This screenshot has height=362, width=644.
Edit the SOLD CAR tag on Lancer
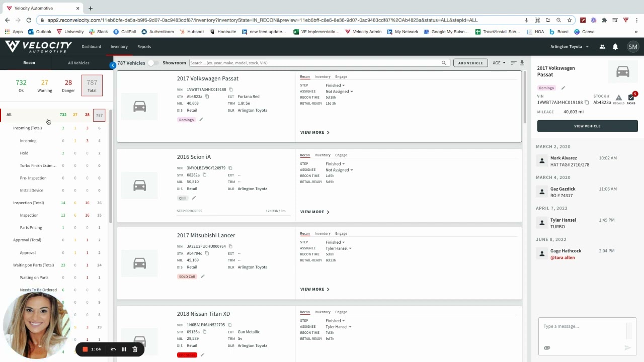coord(203,277)
